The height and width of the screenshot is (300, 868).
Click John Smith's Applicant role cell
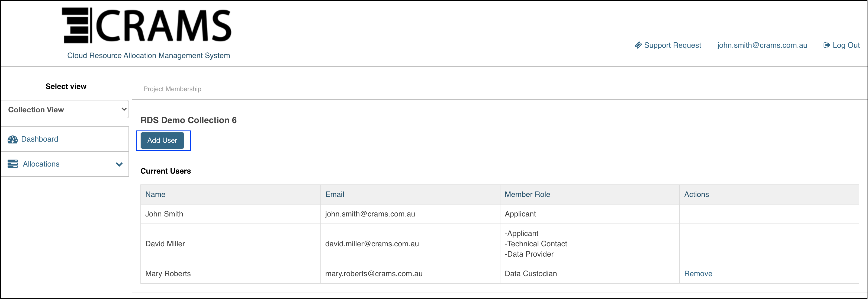[589, 214]
